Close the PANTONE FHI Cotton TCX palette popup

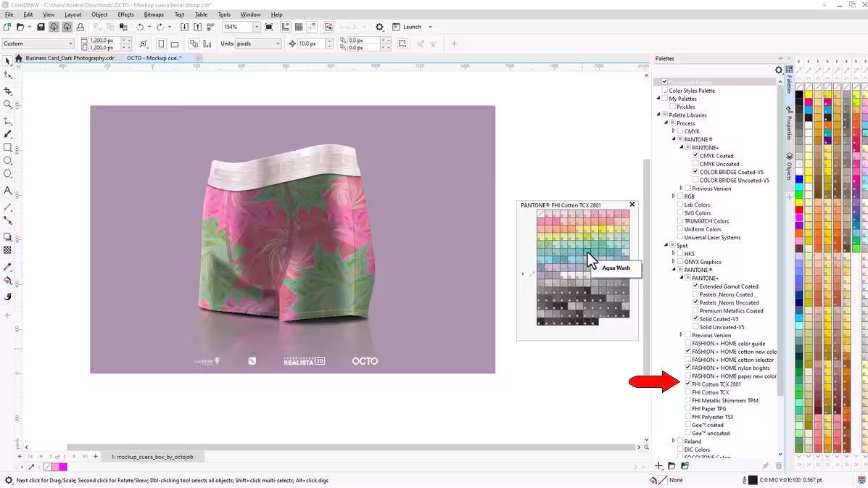(x=632, y=204)
